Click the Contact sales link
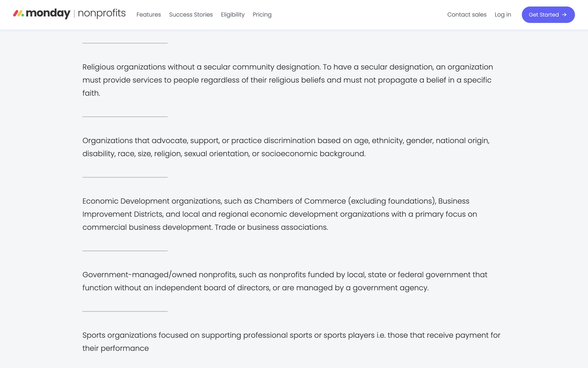The image size is (588, 368). pyautogui.click(x=467, y=15)
